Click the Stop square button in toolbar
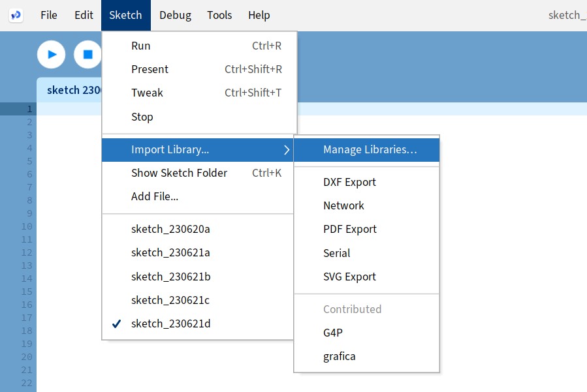 point(87,54)
